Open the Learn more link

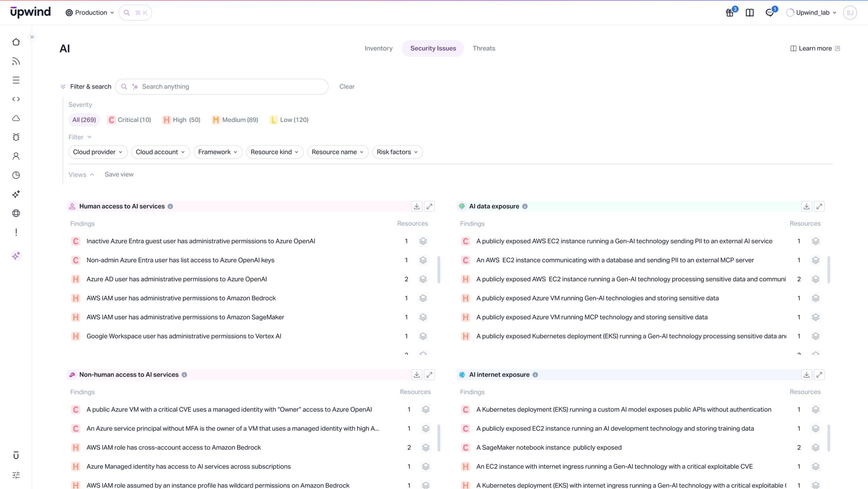[x=815, y=48]
